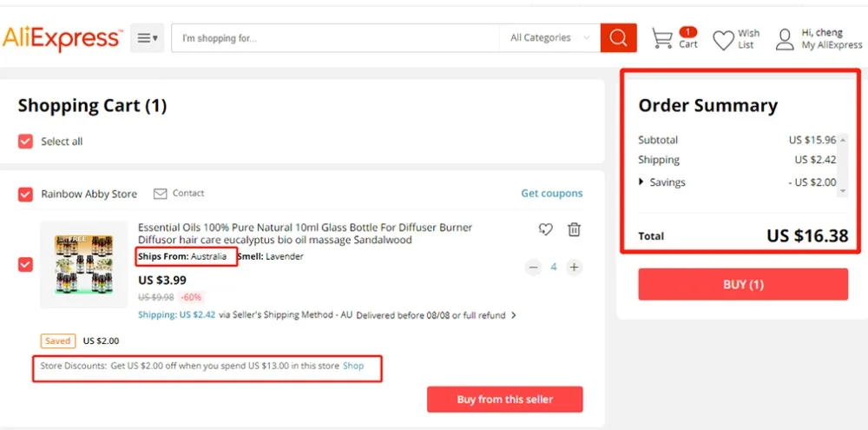Click the Contact envelope icon

[160, 194]
